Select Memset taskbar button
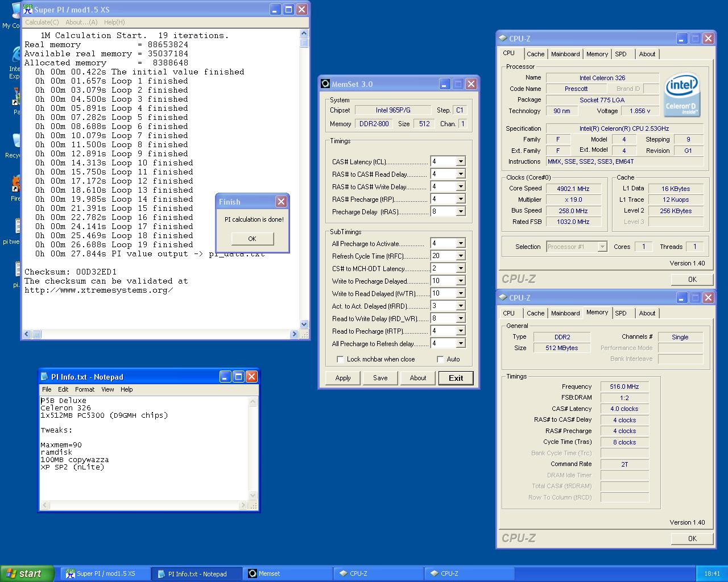 [x=288, y=573]
